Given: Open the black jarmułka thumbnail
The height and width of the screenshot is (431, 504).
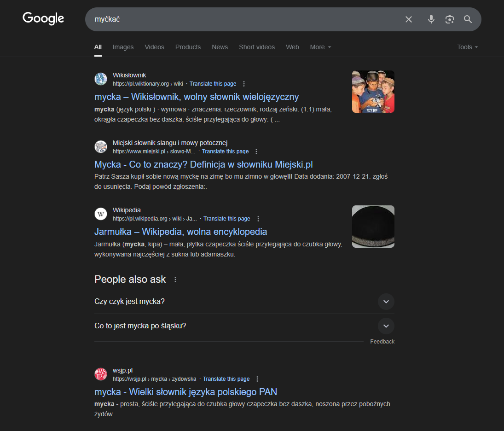Looking at the screenshot, I should (x=373, y=227).
